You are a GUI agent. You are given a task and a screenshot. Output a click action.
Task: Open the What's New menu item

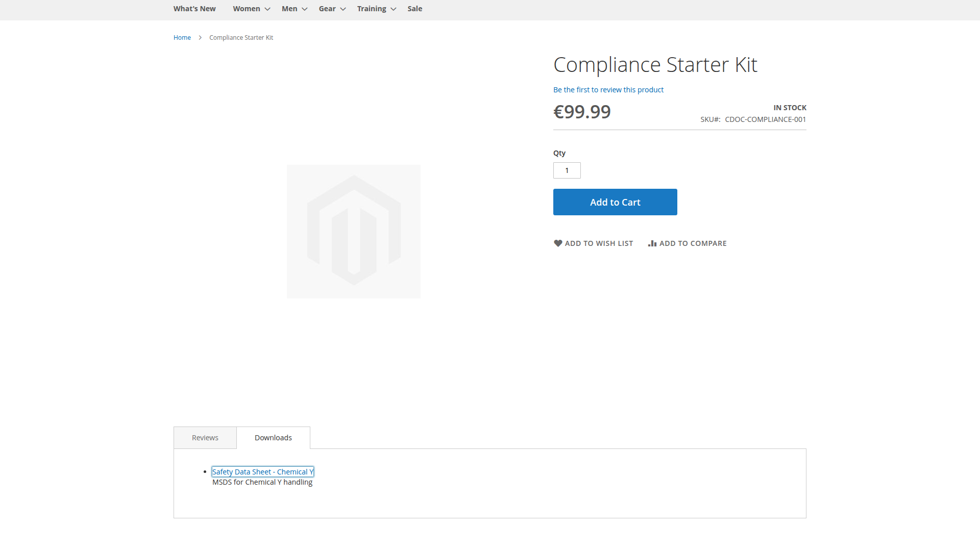pos(194,9)
